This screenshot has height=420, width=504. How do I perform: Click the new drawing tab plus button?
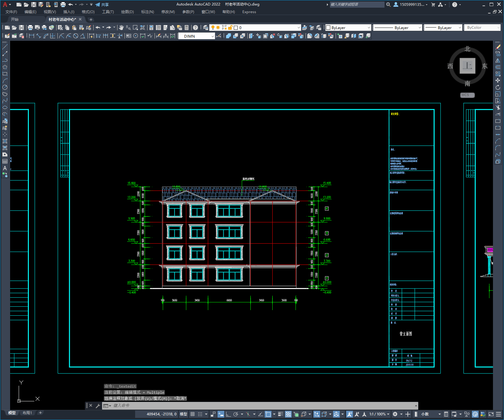pyautogui.click(x=91, y=19)
